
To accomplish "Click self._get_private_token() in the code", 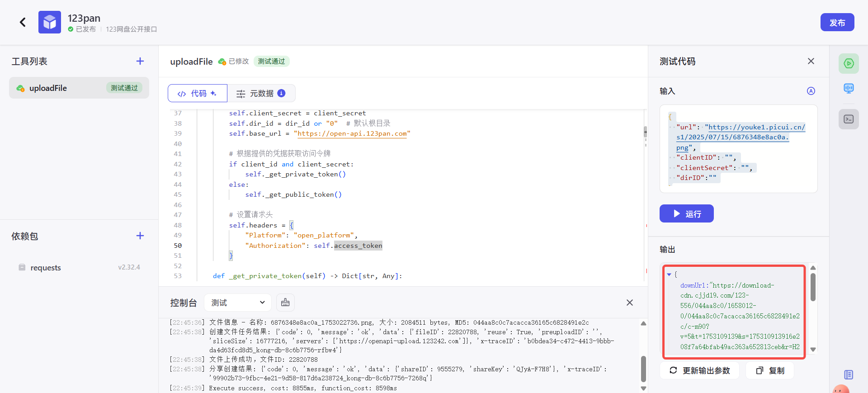I will (x=296, y=174).
